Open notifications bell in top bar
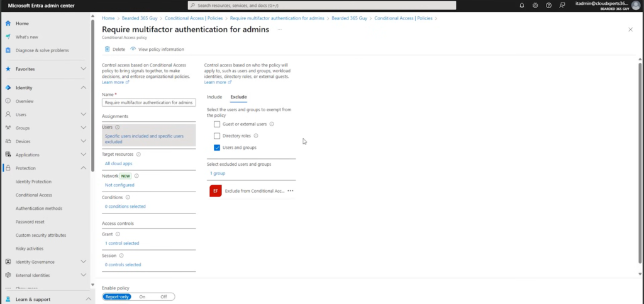The height and width of the screenshot is (304, 644). pos(522,6)
